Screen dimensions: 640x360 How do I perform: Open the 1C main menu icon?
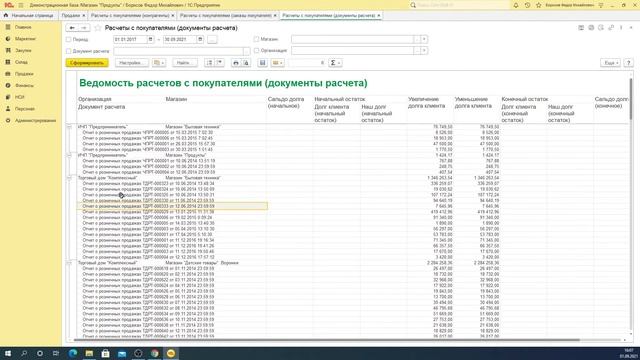click(x=9, y=5)
